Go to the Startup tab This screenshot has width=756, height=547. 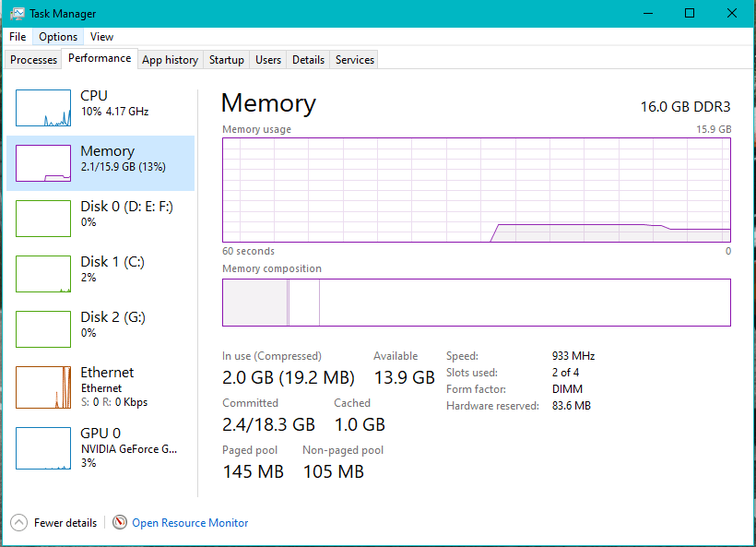(x=226, y=60)
